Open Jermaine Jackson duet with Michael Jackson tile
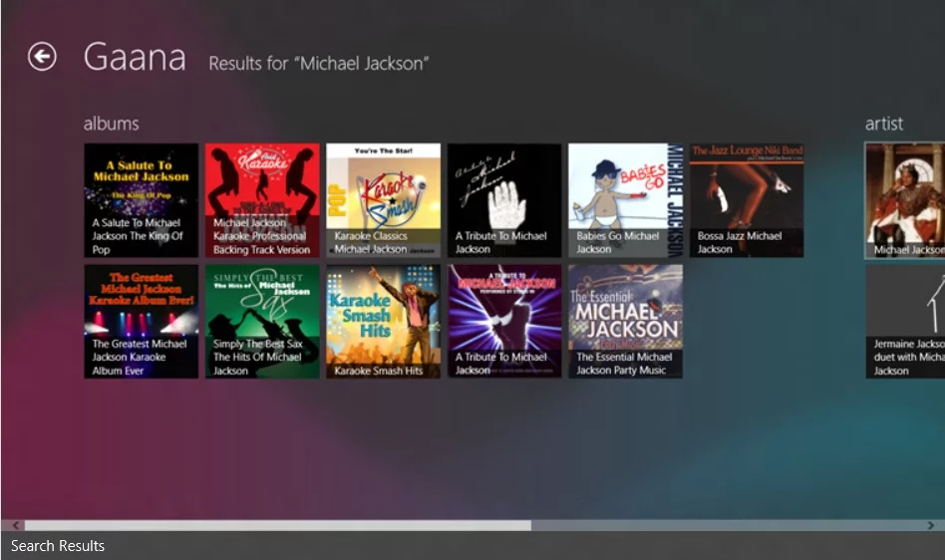The width and height of the screenshot is (945, 560). tap(905, 322)
